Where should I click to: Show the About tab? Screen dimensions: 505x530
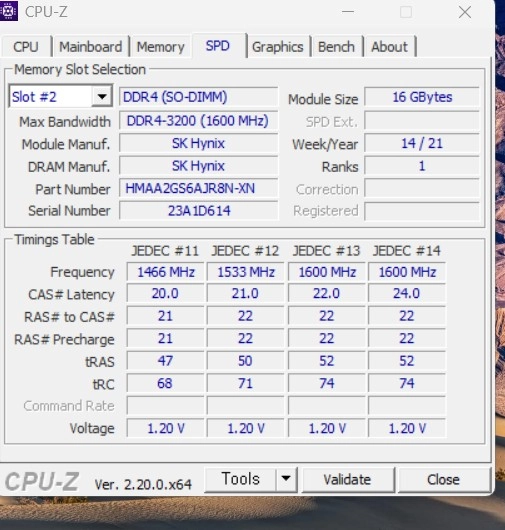[389, 46]
